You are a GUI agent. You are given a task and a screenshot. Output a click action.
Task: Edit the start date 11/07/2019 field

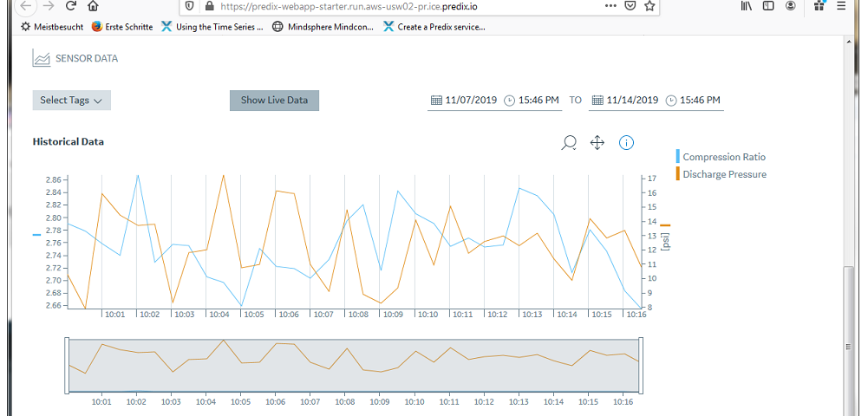[x=469, y=101]
